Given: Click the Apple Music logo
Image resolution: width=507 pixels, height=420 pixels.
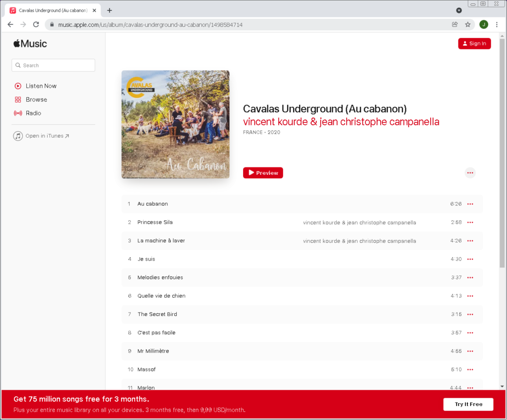Looking at the screenshot, I should point(30,44).
